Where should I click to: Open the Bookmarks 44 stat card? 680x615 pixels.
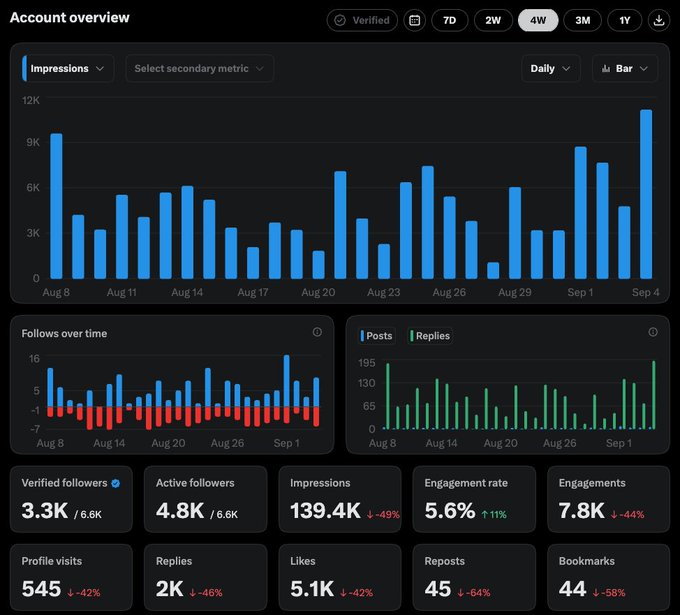608,577
